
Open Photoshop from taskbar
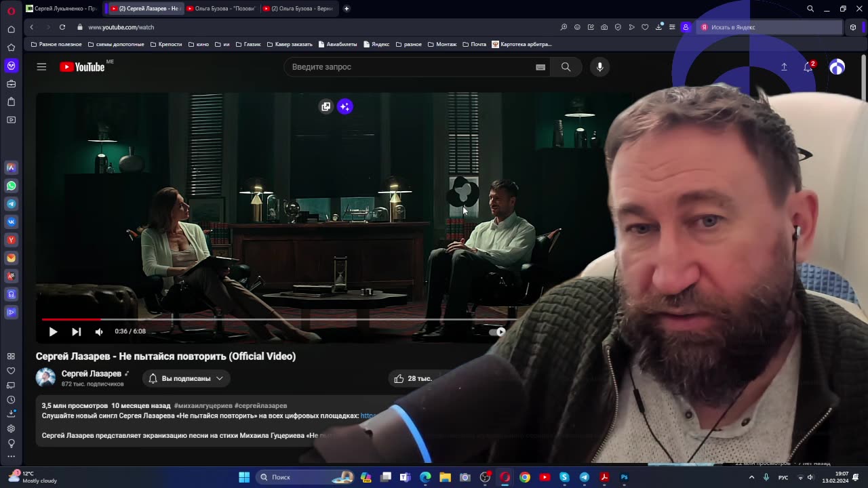point(624,477)
